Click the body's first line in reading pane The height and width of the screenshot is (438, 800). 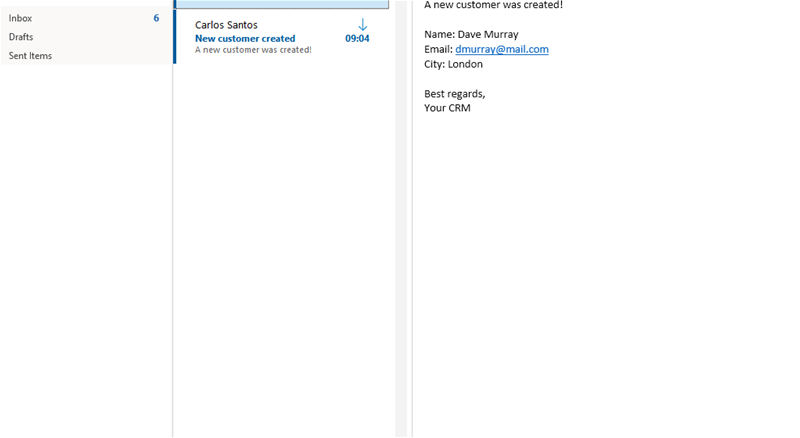[x=493, y=5]
